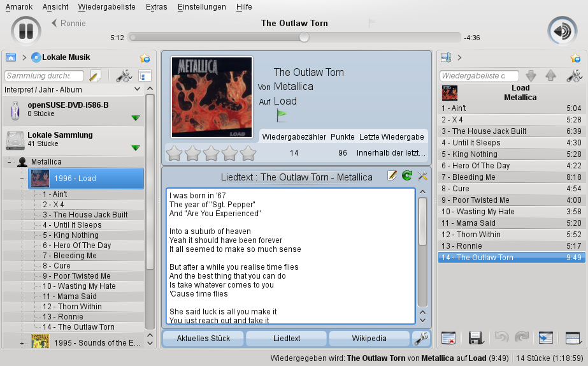Click the collection browser vertical scrollbar
The image size is (588, 366).
click(150, 182)
